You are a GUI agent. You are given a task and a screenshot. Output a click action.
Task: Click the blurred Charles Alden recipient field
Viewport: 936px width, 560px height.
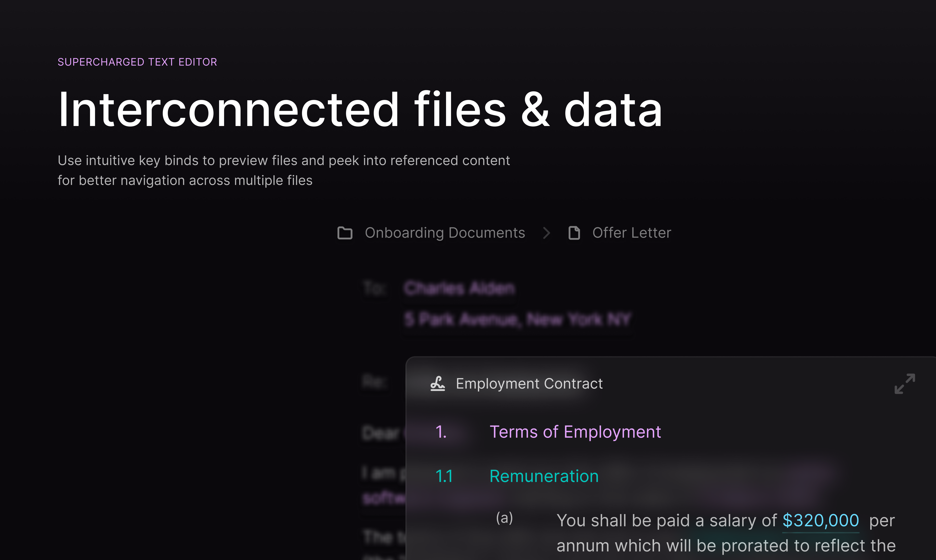(x=459, y=288)
